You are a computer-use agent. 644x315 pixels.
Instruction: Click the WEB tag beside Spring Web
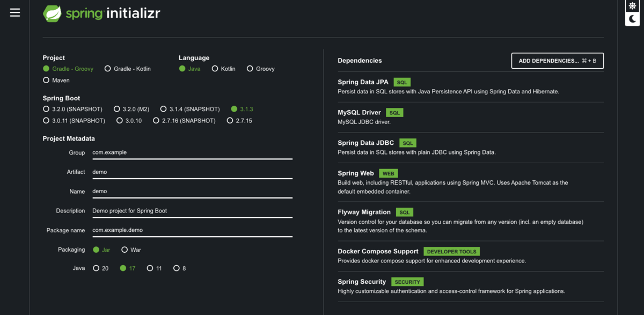[x=388, y=173]
